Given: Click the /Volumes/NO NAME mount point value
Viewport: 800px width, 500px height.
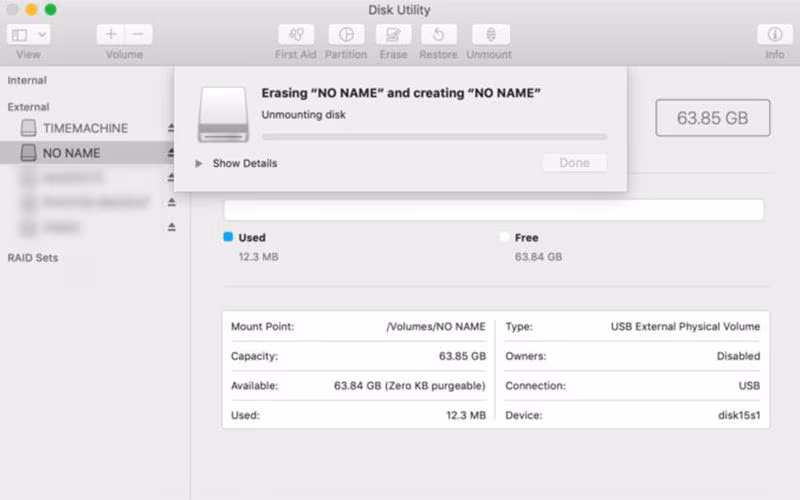Looking at the screenshot, I should pyautogui.click(x=436, y=327).
